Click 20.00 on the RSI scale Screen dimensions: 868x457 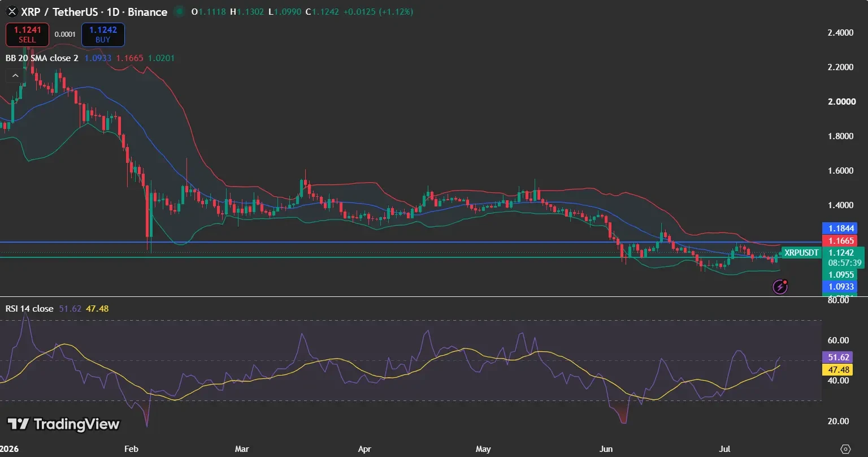(838, 421)
